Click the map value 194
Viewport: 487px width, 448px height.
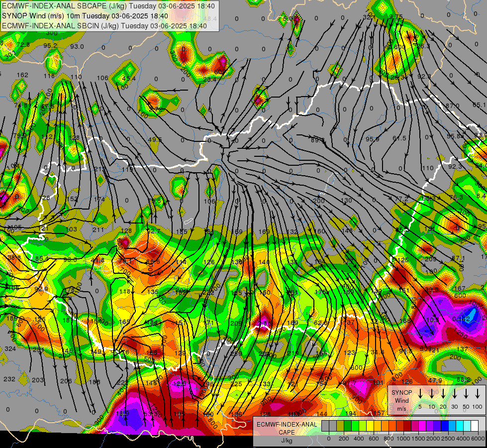tap(351, 413)
